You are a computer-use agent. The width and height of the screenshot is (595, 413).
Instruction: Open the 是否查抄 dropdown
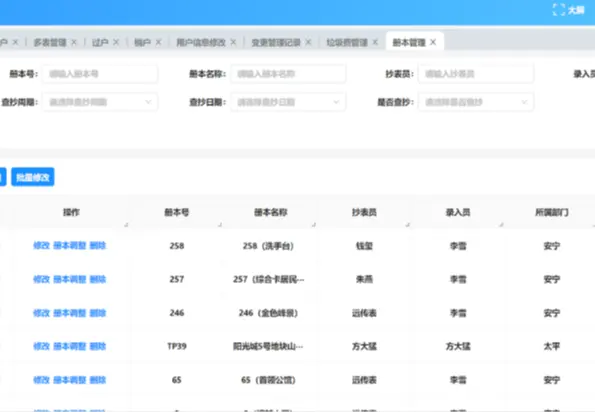coord(476,102)
